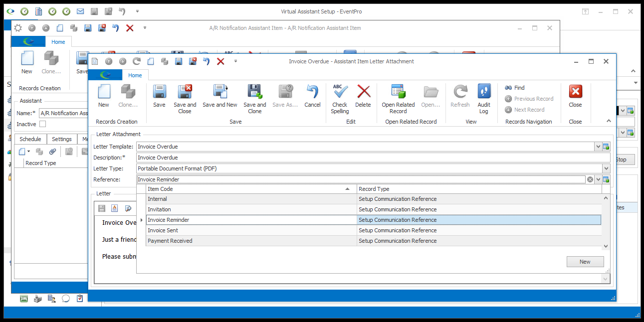This screenshot has height=322, width=644.
Task: Open the Audit Log
Action: [484, 99]
